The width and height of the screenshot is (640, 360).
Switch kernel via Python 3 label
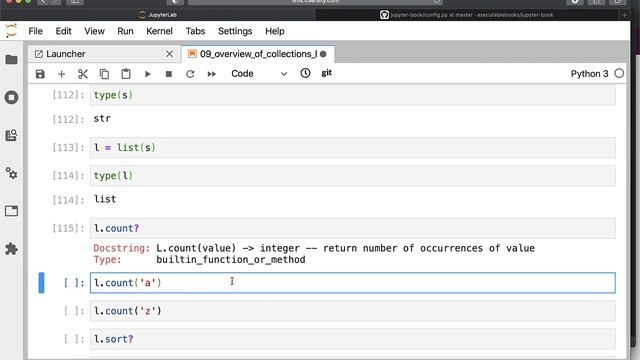coord(589,74)
